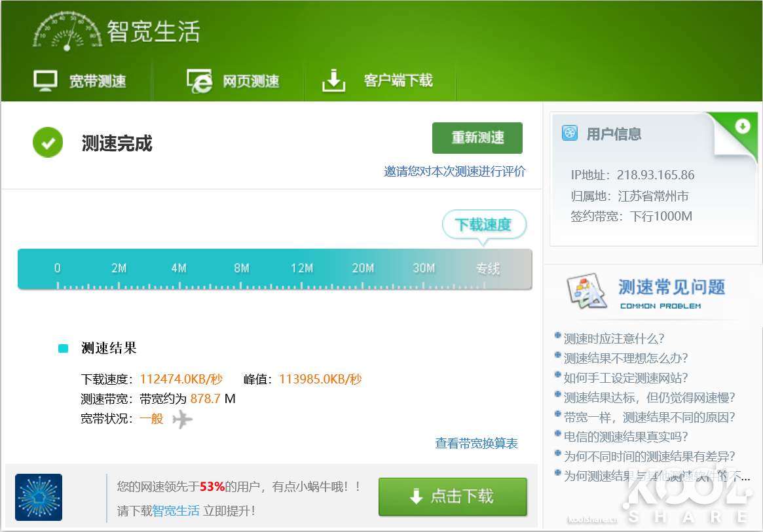Click the speedometer logo icon

point(67,31)
